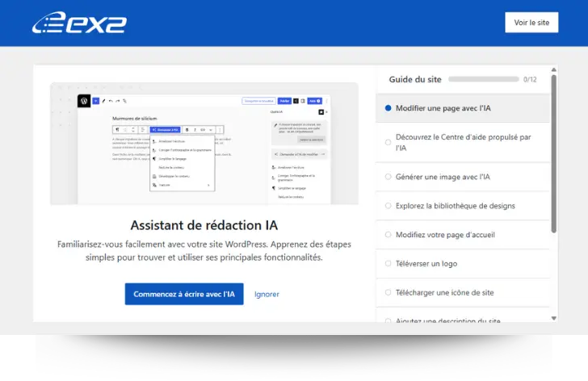Click the 'Ignorer' link
This screenshot has height=381, width=588.
(x=267, y=294)
